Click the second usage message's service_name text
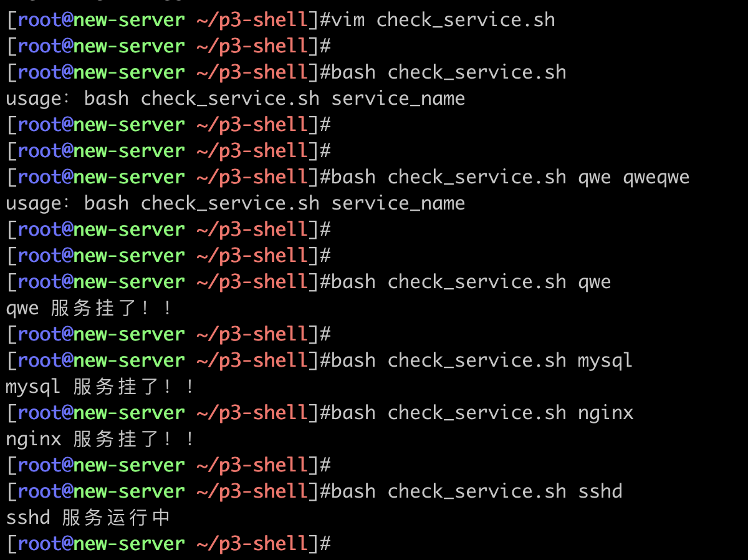 [x=398, y=203]
